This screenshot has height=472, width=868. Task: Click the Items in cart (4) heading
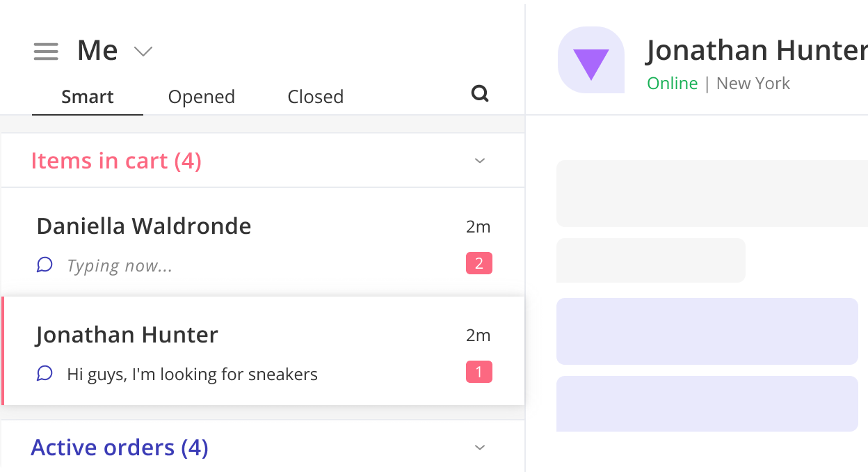point(116,161)
